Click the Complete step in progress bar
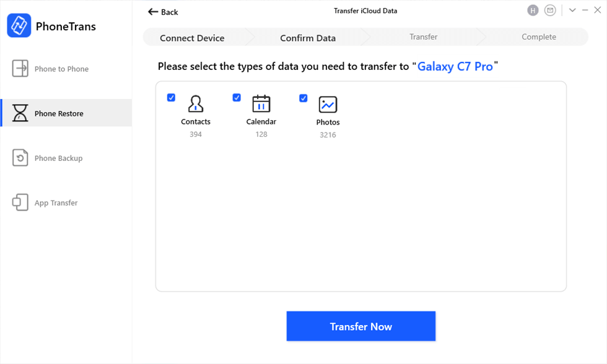 click(x=539, y=37)
